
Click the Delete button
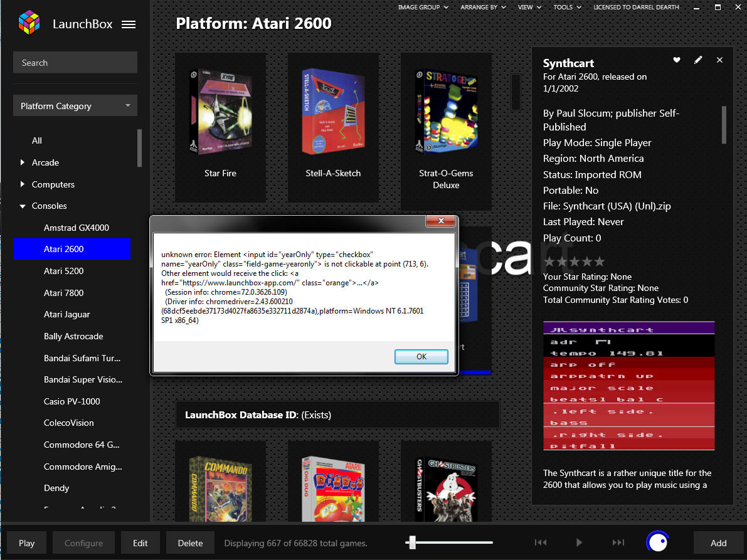click(190, 543)
